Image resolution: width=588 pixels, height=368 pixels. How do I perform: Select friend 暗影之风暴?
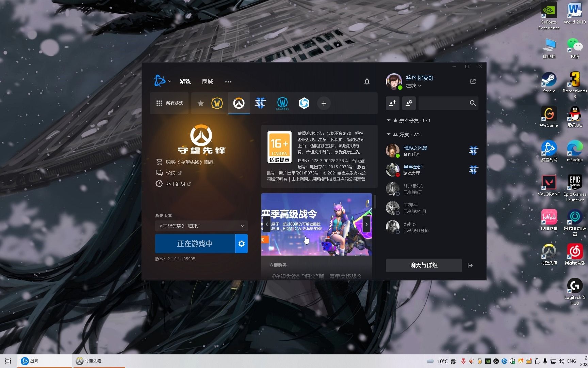click(x=432, y=151)
